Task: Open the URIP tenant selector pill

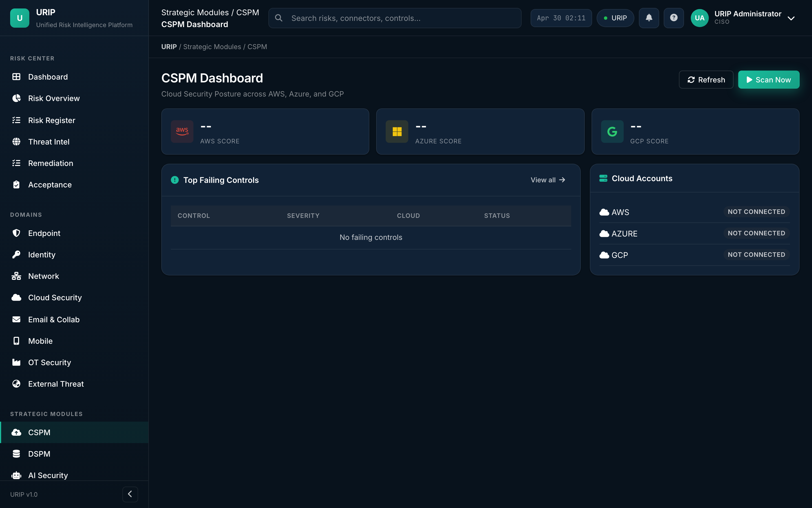Action: 615,18
